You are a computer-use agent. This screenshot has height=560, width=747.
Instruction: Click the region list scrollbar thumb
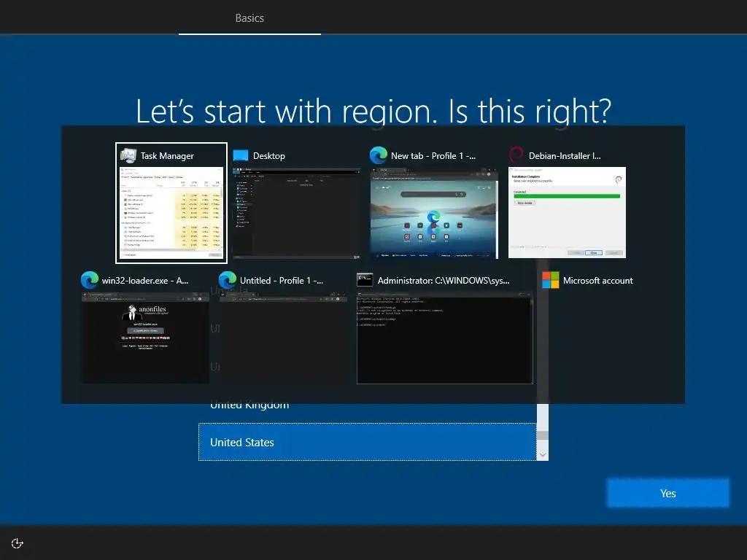coord(543,435)
